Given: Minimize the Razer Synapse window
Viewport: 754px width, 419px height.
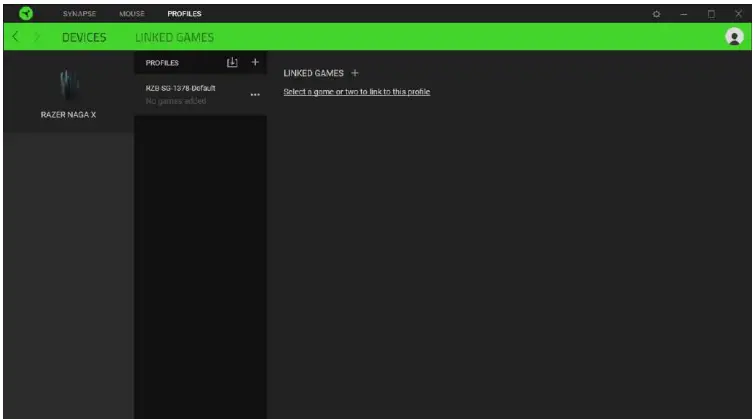Looking at the screenshot, I should [683, 14].
